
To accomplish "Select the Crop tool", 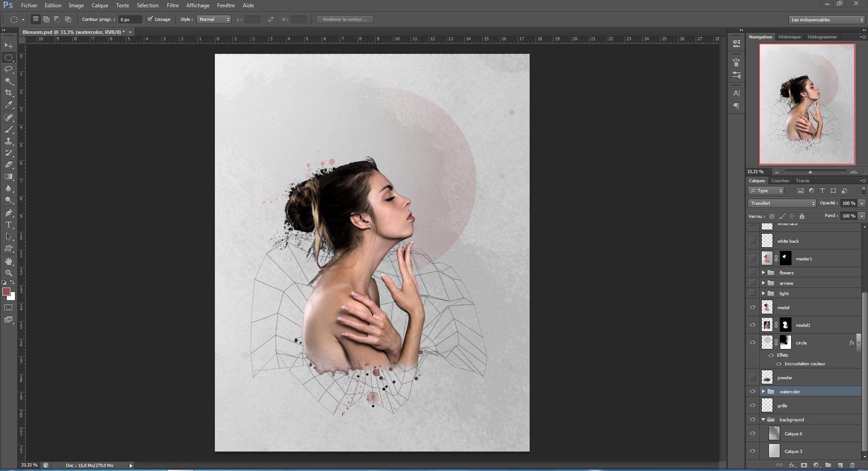I will click(9, 93).
